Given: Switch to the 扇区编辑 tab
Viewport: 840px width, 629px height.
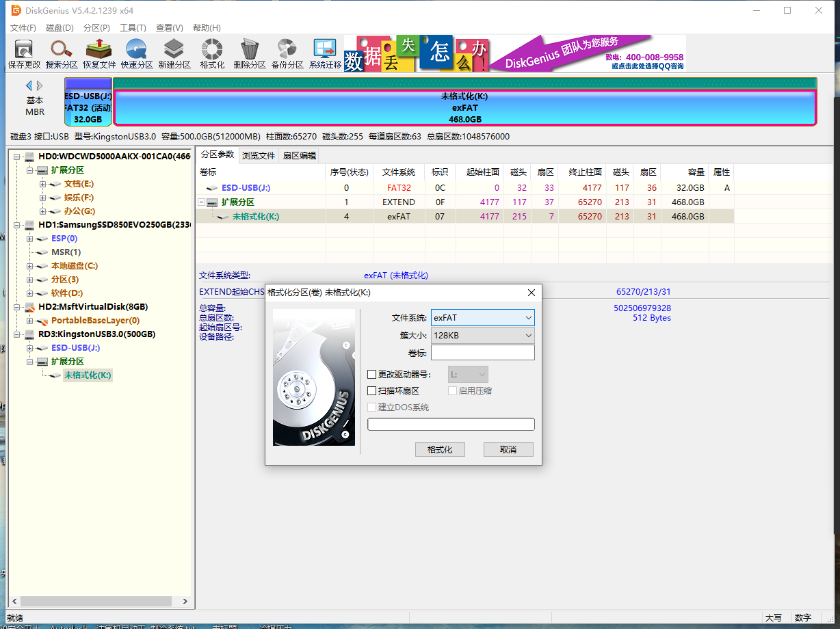Looking at the screenshot, I should point(300,155).
